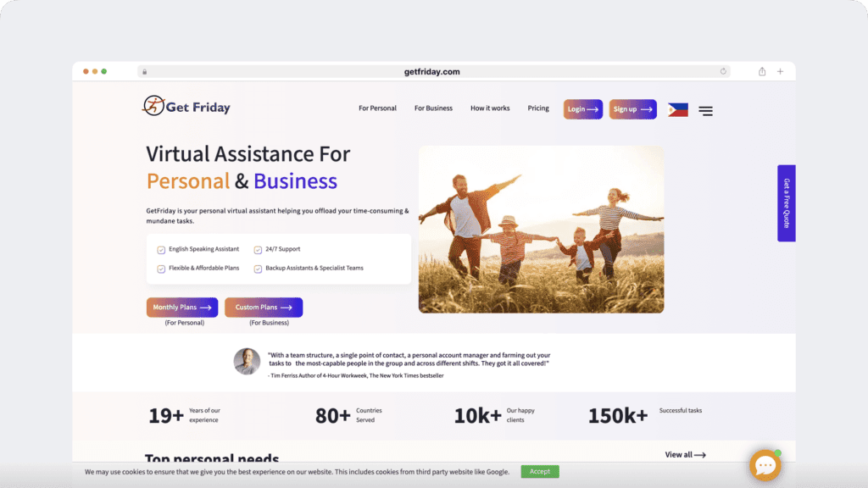Click the Philippines flag language selector

(x=677, y=109)
